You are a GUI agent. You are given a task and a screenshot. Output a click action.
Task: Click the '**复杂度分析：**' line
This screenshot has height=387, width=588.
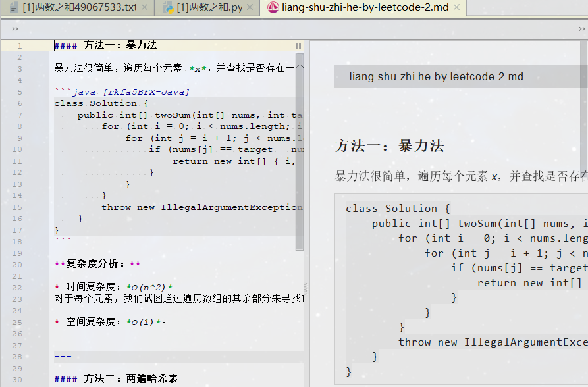click(x=97, y=264)
